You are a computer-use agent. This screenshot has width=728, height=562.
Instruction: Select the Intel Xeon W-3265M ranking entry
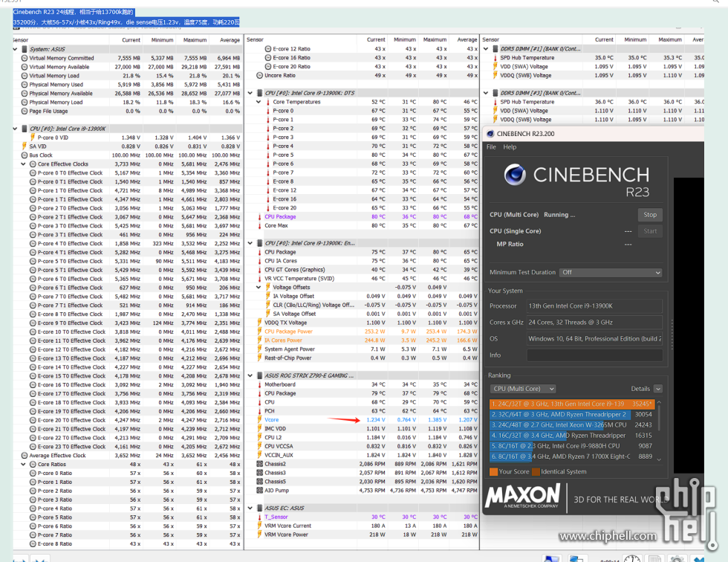(x=572, y=425)
